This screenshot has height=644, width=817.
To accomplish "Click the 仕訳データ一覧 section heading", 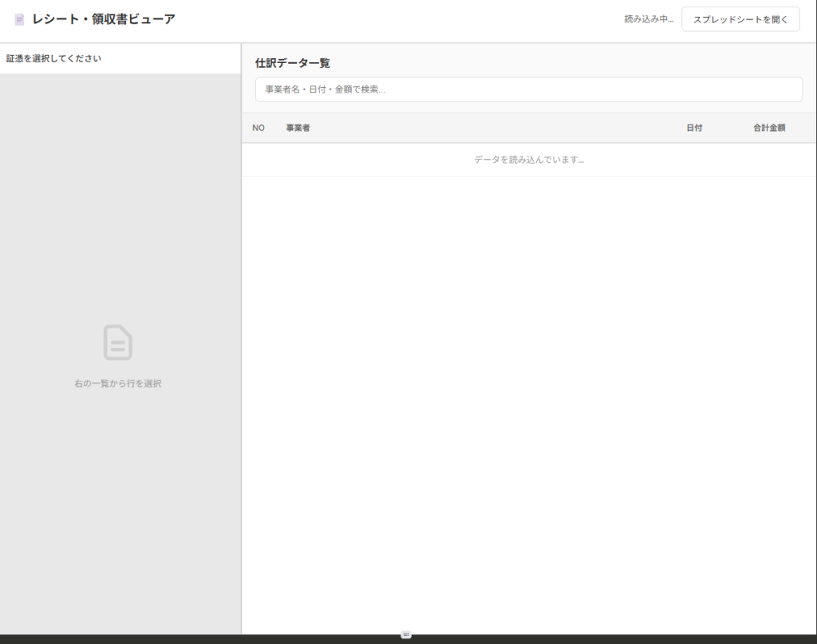I will (293, 63).
